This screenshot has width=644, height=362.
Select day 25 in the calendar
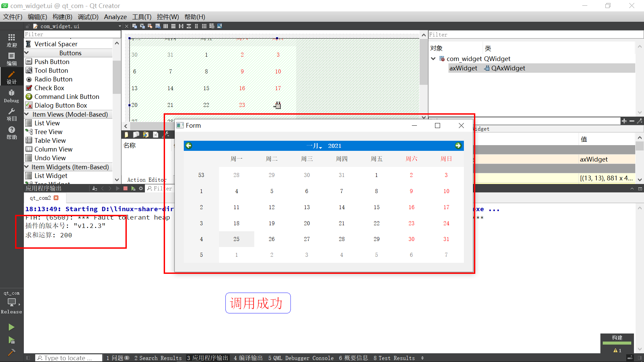tap(236, 239)
